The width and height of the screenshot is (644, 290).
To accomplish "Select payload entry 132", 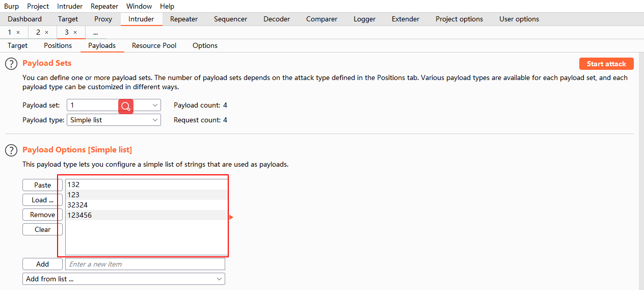I will pyautogui.click(x=147, y=184).
